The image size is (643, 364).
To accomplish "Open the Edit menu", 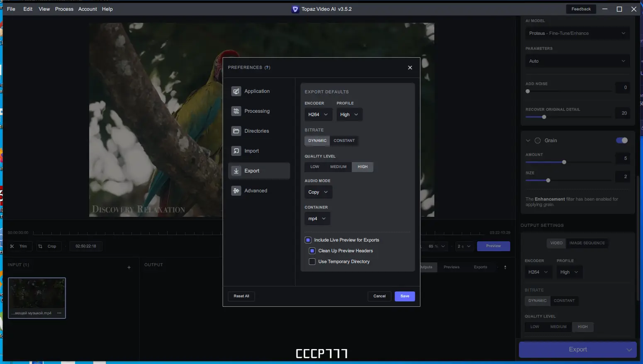I will pos(28,9).
